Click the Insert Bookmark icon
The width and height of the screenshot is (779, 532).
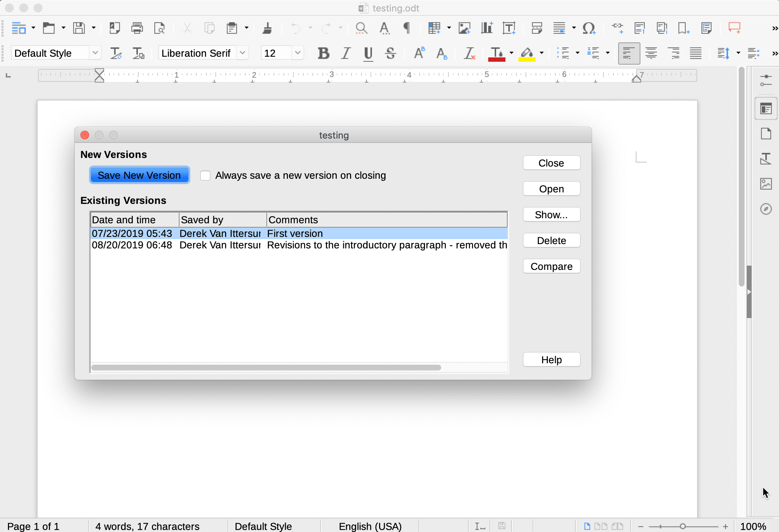pos(684,28)
